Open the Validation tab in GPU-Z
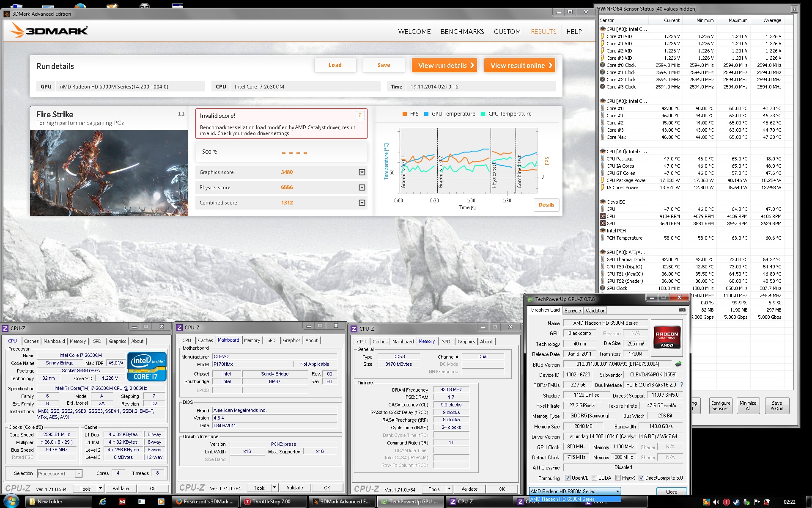812x508 pixels. [x=595, y=311]
